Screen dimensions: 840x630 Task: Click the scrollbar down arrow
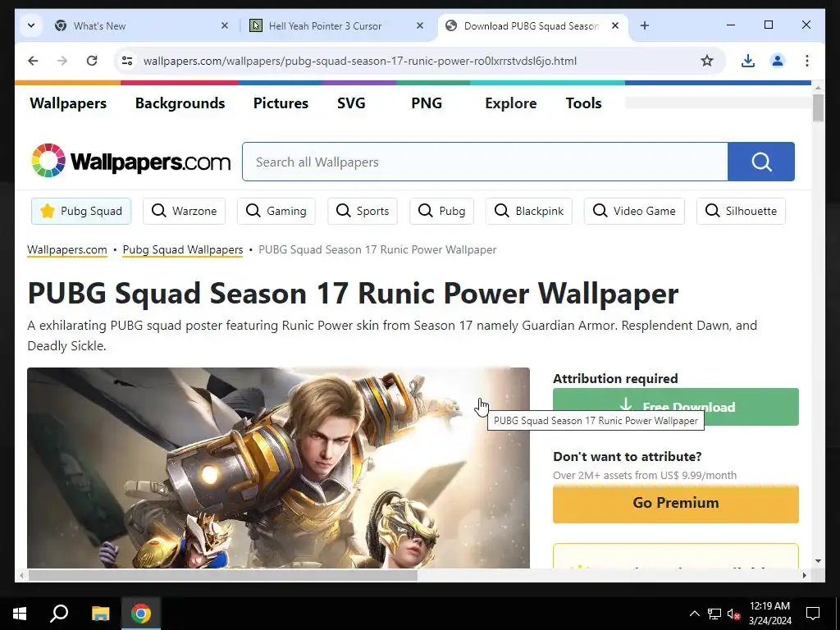pos(818,561)
